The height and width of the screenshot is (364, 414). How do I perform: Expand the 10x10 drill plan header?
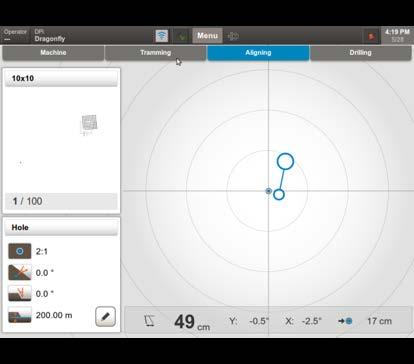click(x=61, y=79)
